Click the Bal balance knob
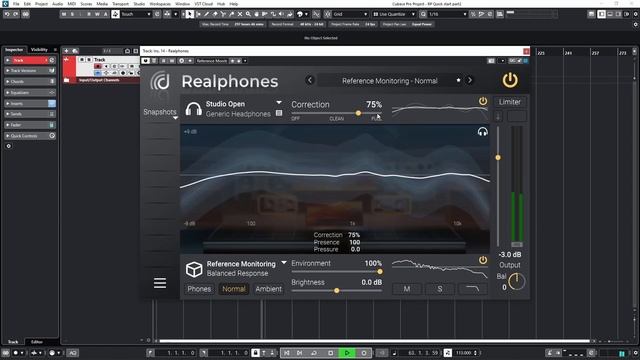640x360 pixels. coord(517,282)
